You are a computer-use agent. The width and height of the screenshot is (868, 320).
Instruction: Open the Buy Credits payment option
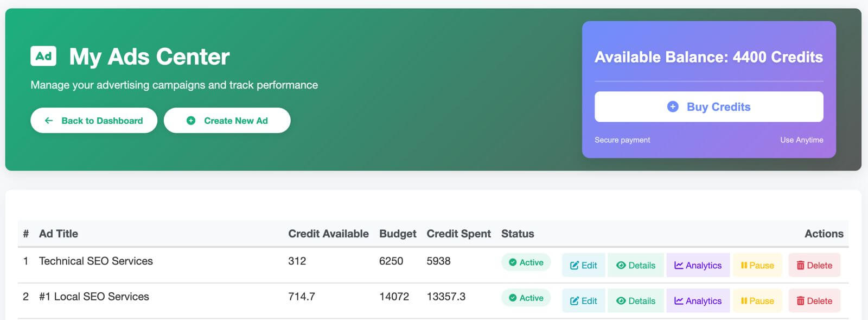pyautogui.click(x=709, y=106)
